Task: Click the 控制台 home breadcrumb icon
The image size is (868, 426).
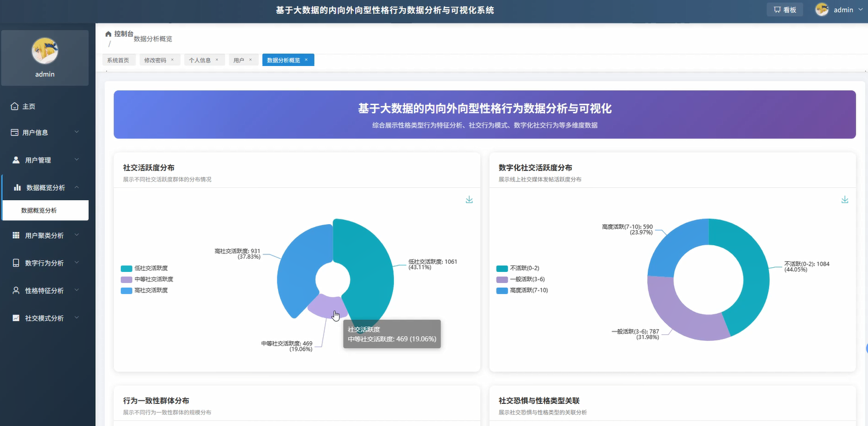Action: pos(108,34)
